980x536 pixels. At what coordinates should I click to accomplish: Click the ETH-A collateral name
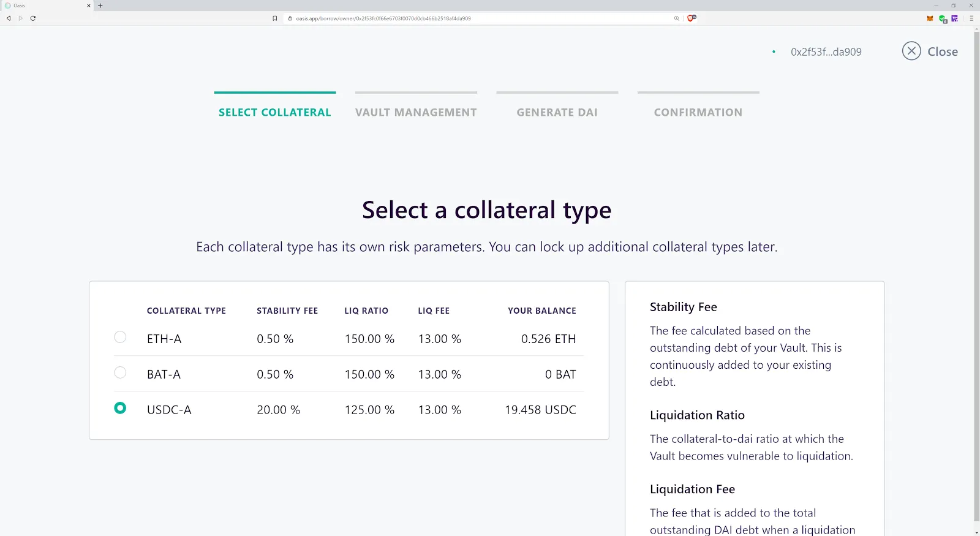coord(164,339)
